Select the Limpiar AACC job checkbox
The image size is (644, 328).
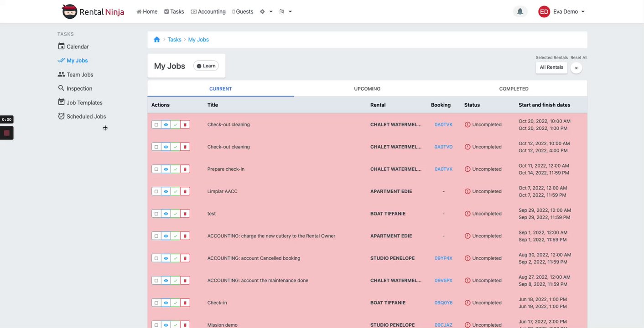[156, 191]
